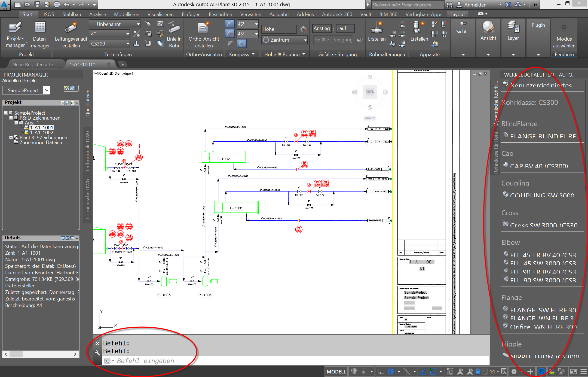Click the Open folder icon in quick access
This screenshot has height=377, width=588.
coord(27,4)
